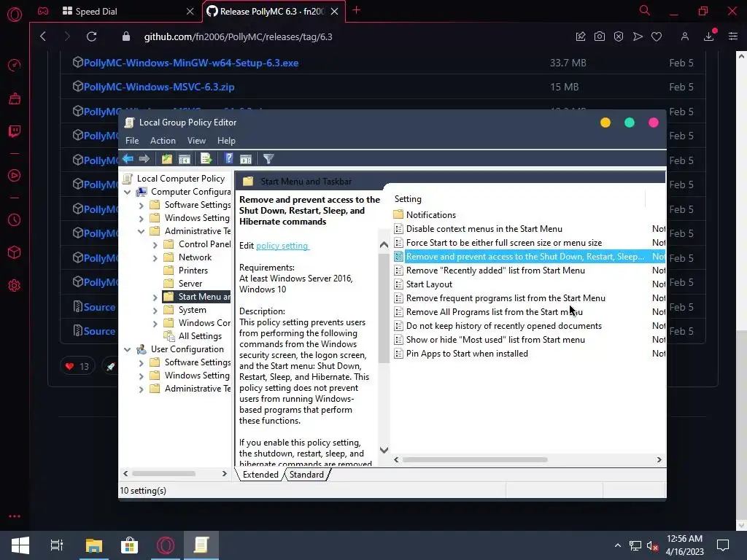The width and height of the screenshot is (747, 560).
Task: Click the address bar URL field
Action: click(x=239, y=36)
